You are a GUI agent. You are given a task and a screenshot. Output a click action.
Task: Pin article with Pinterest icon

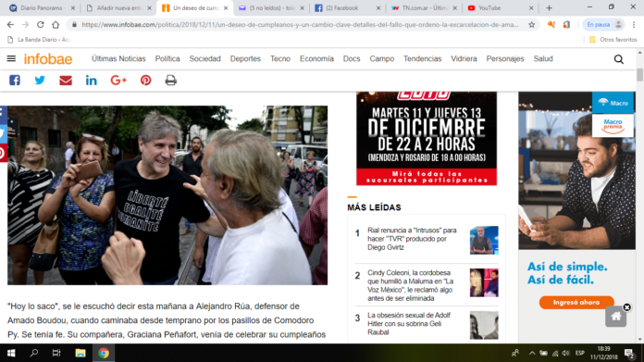pyautogui.click(x=146, y=81)
